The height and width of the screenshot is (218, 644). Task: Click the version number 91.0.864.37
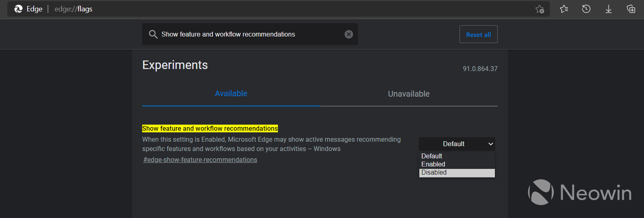tap(480, 69)
